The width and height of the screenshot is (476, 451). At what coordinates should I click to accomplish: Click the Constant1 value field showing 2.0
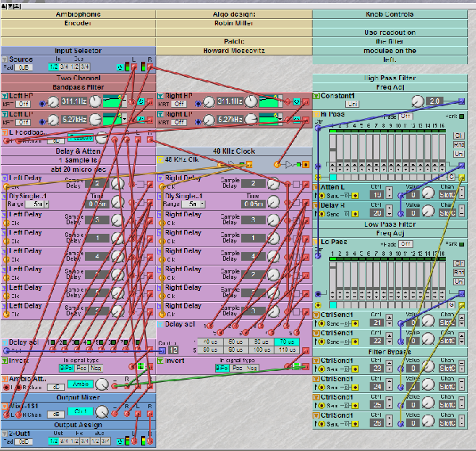coord(434,101)
